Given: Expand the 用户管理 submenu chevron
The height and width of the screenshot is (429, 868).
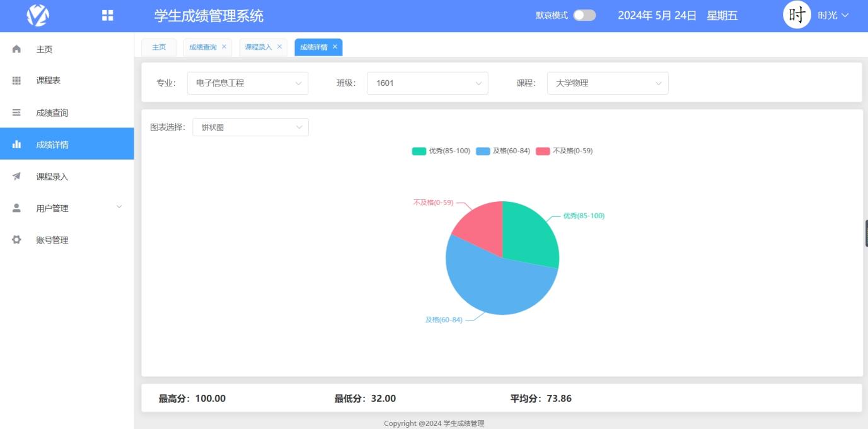Looking at the screenshot, I should pyautogui.click(x=119, y=208).
